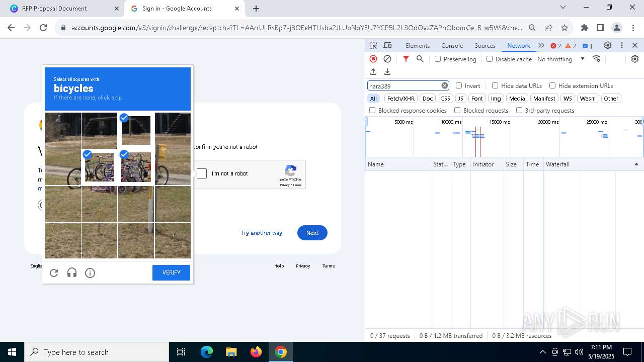Filter requests by Img type

click(496, 99)
